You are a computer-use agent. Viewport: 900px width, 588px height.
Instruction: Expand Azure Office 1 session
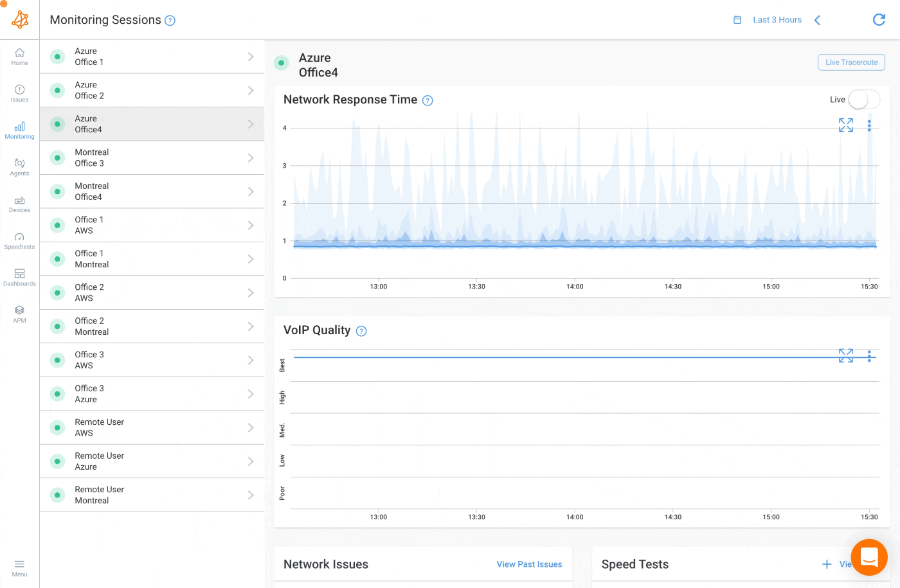click(x=251, y=57)
